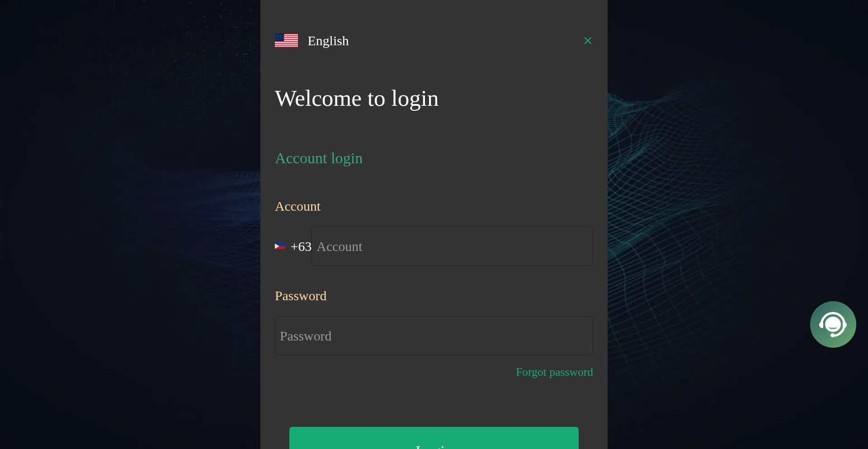Focus the Password input field
The height and width of the screenshot is (449, 868).
[434, 336]
